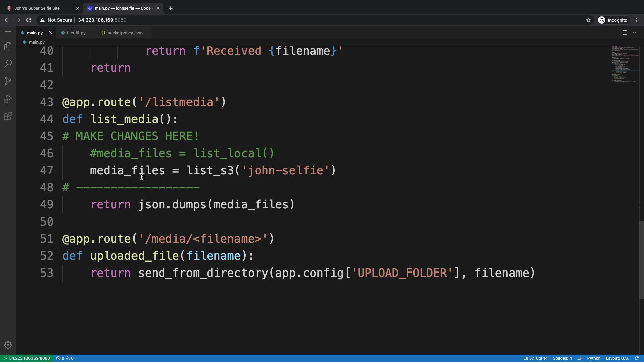Click the hamburger application menu icon

coord(8,33)
